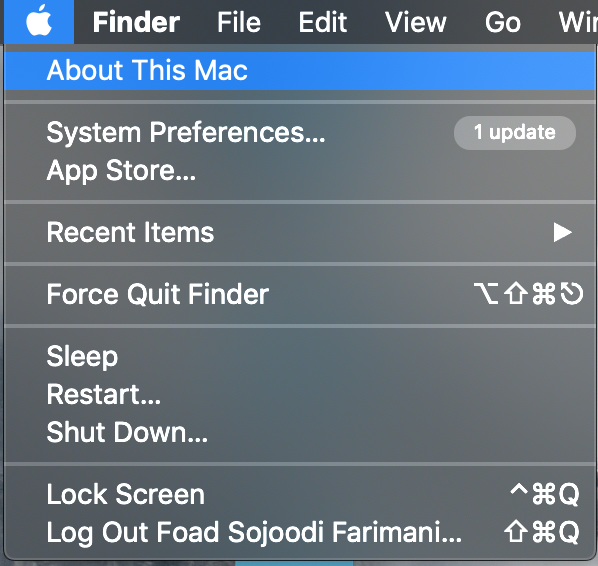Image resolution: width=598 pixels, height=566 pixels.
Task: Put the Mac to Sleep
Action: (300, 356)
